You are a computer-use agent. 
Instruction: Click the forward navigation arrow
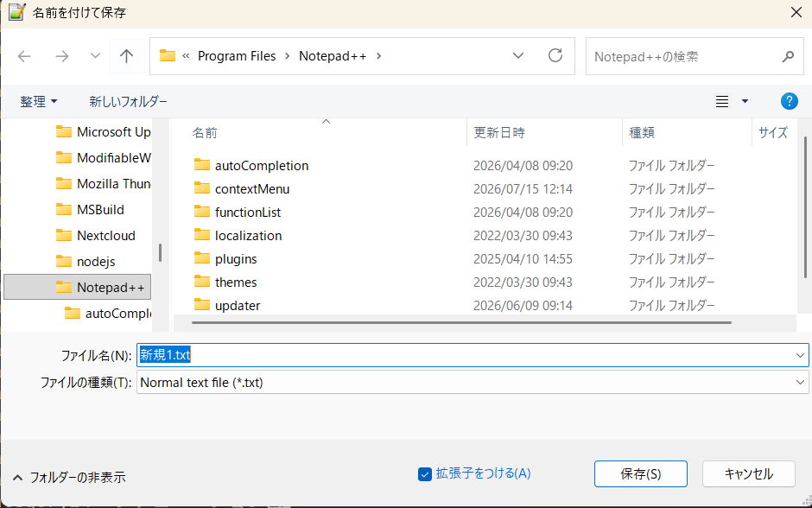tap(61, 56)
